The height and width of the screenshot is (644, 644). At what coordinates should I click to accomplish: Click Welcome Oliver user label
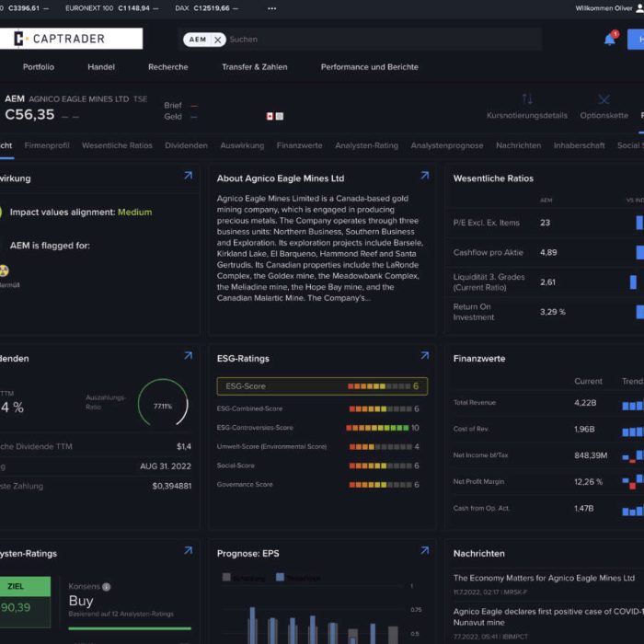pos(604,8)
